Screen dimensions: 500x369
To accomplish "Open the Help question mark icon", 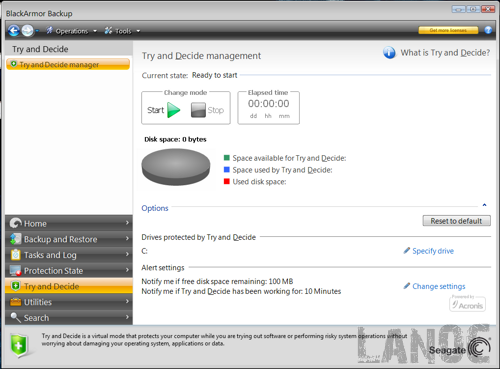I will (488, 30).
